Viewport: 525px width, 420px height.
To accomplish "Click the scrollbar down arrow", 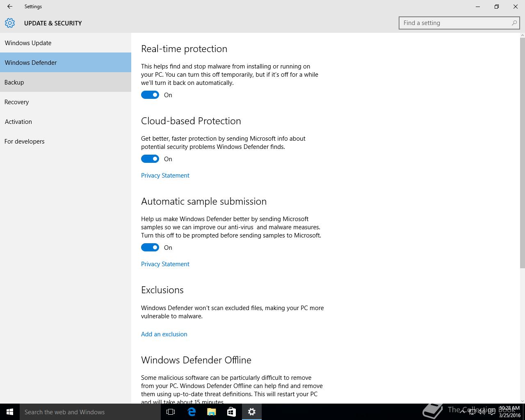I will pos(522,400).
